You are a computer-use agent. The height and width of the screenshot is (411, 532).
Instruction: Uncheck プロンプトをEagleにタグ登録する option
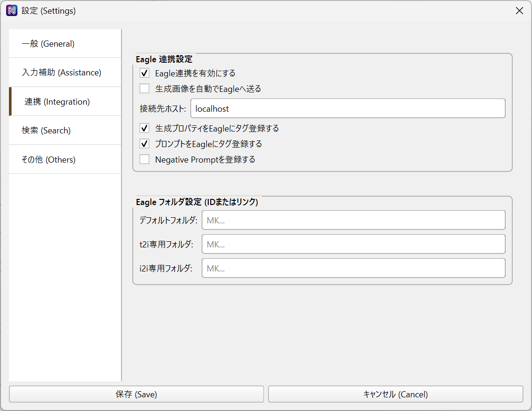click(x=145, y=144)
